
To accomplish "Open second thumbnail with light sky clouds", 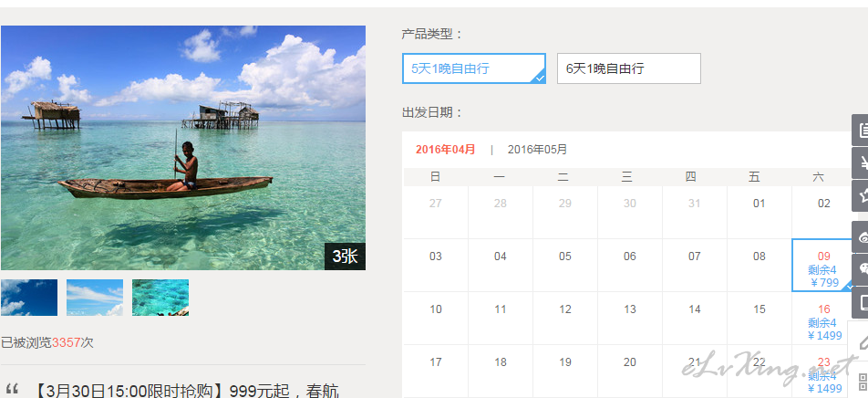I will [x=95, y=298].
